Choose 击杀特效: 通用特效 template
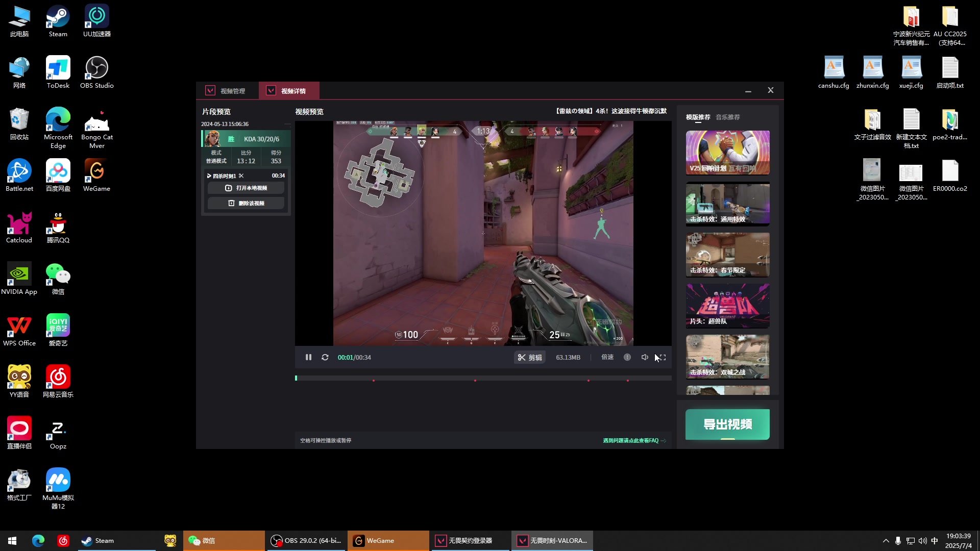This screenshot has width=980, height=551. (728, 204)
